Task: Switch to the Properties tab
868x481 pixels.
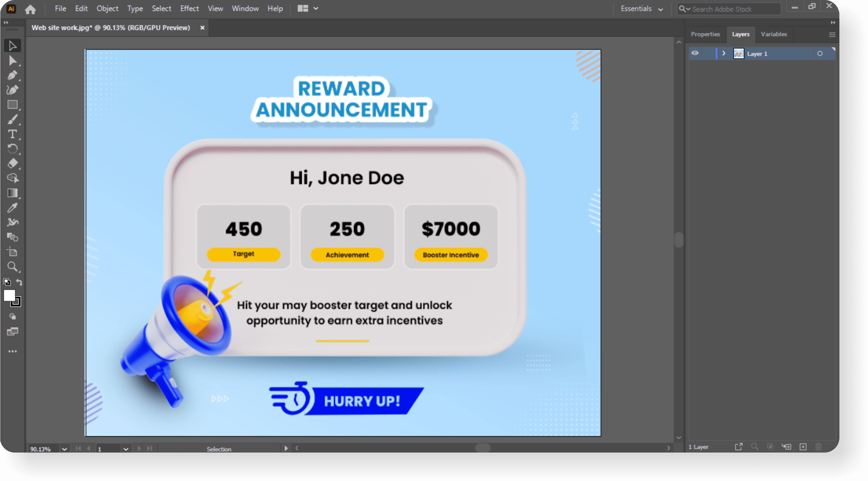Action: pos(705,34)
